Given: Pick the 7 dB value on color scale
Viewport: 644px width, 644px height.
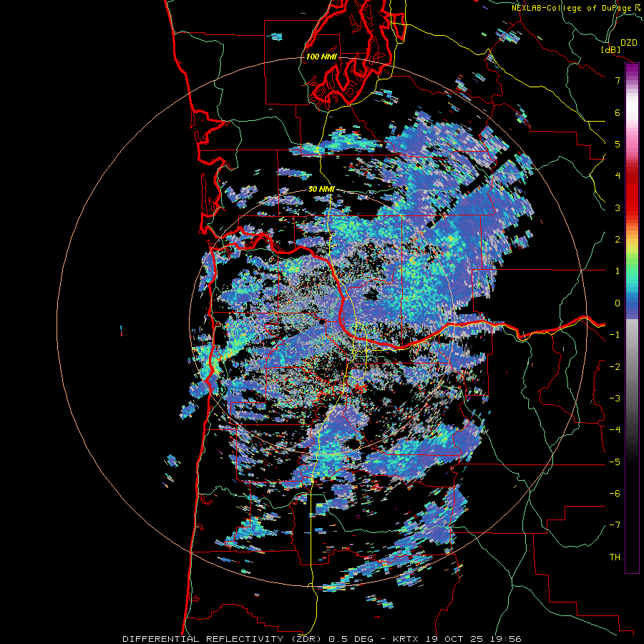Looking at the screenshot, I should pos(618,80).
